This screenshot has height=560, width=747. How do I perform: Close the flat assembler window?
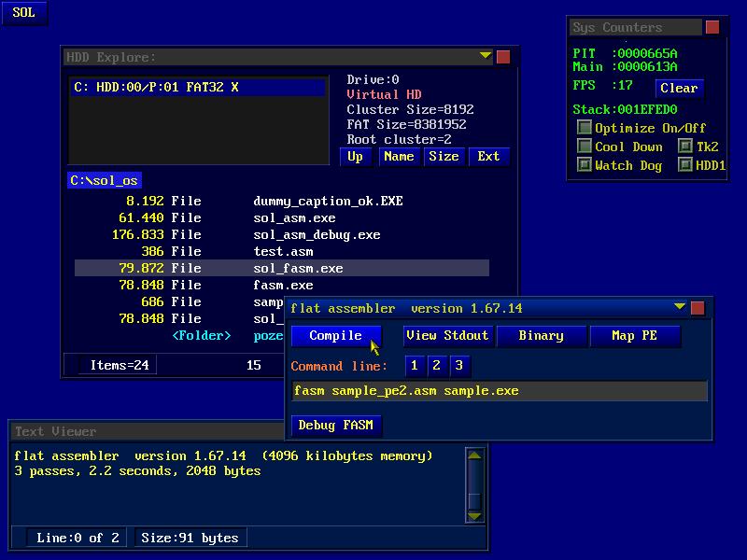pos(698,308)
